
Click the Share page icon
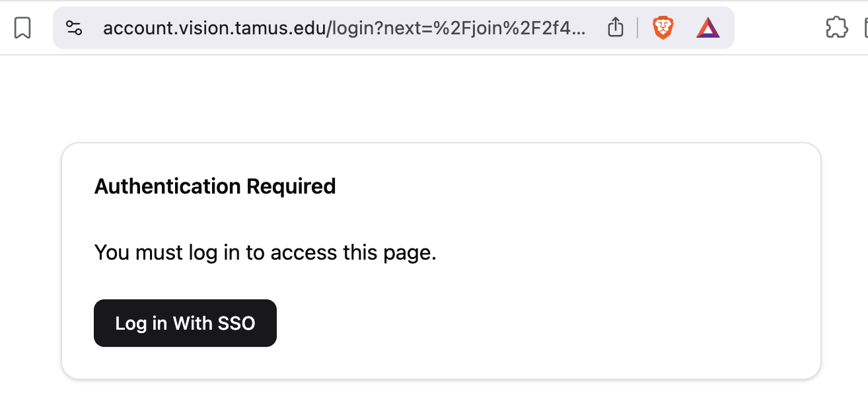point(616,28)
